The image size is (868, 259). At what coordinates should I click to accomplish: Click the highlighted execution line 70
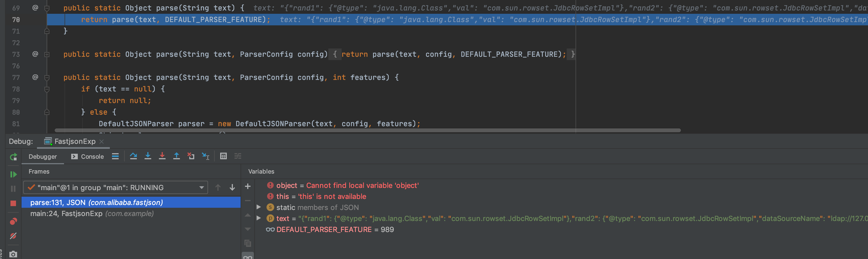pyautogui.click(x=457, y=20)
